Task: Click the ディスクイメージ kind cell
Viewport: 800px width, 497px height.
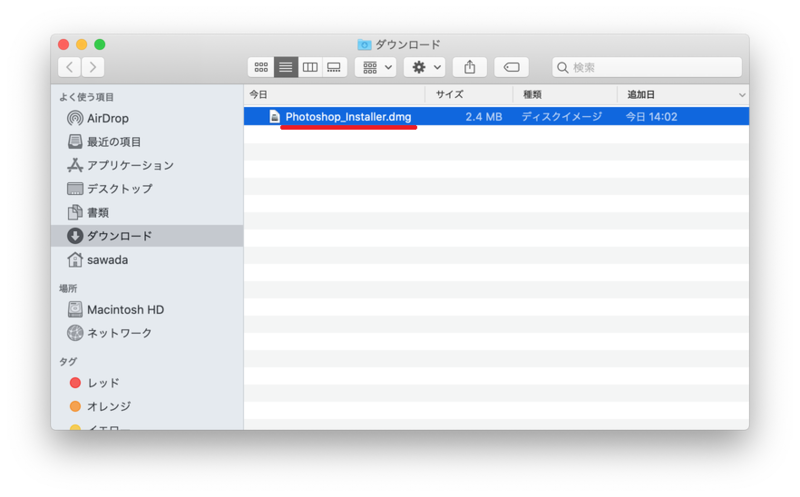Action: [x=562, y=117]
